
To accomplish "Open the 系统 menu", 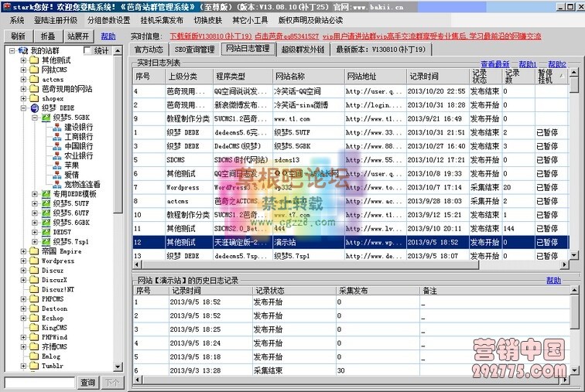I will [17, 20].
